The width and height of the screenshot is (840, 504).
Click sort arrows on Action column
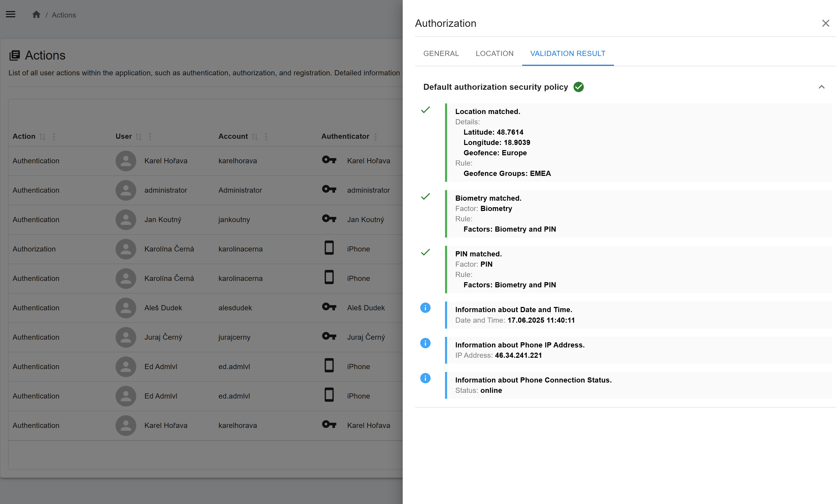tap(42, 136)
